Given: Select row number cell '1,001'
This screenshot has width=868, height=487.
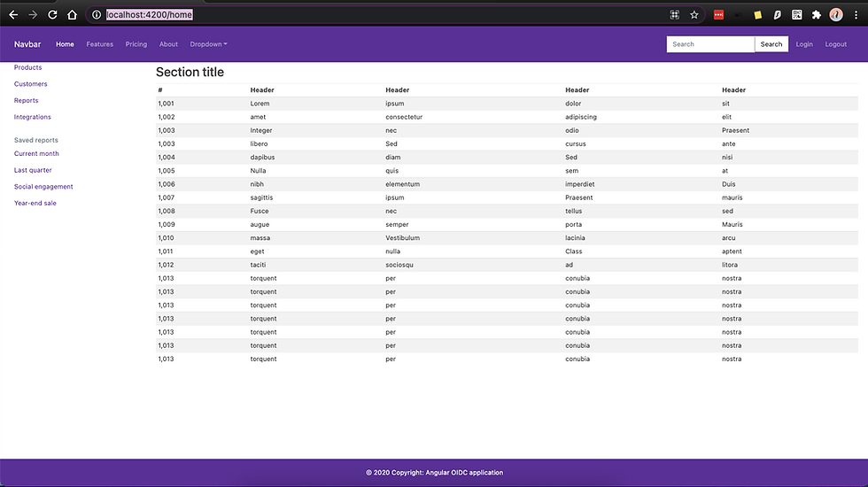Looking at the screenshot, I should pos(167,104).
